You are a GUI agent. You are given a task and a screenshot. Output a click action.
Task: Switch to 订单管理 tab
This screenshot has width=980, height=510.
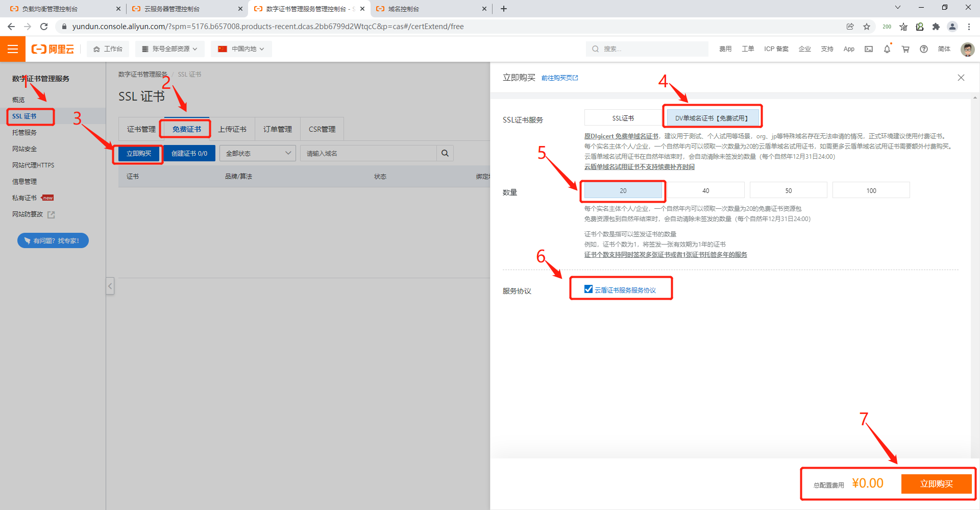(278, 129)
